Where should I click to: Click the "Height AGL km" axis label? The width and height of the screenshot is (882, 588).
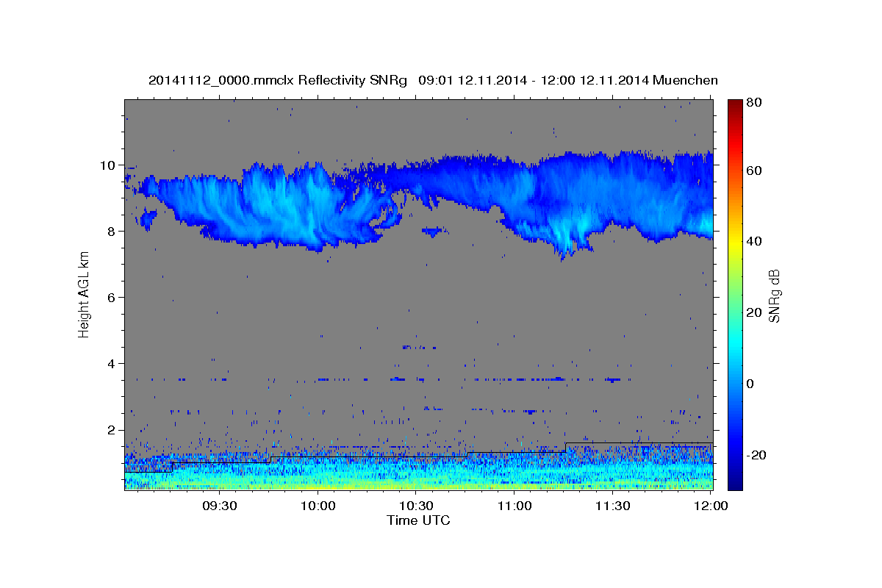pos(84,296)
